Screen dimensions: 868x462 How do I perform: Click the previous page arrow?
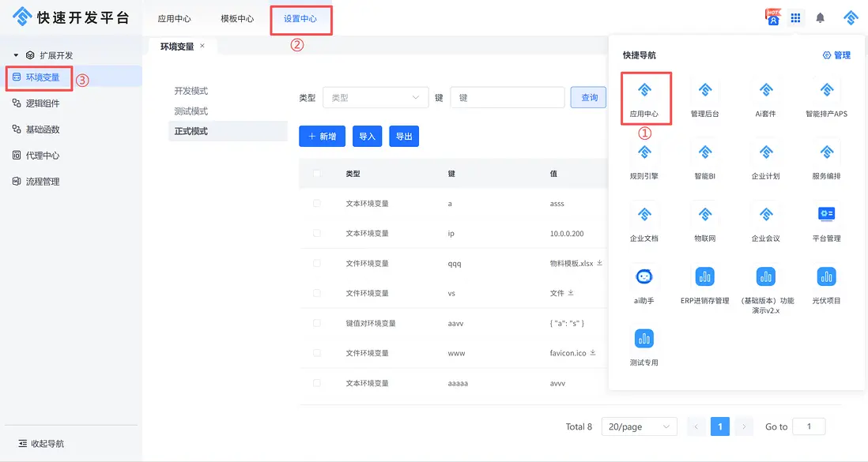pos(696,426)
